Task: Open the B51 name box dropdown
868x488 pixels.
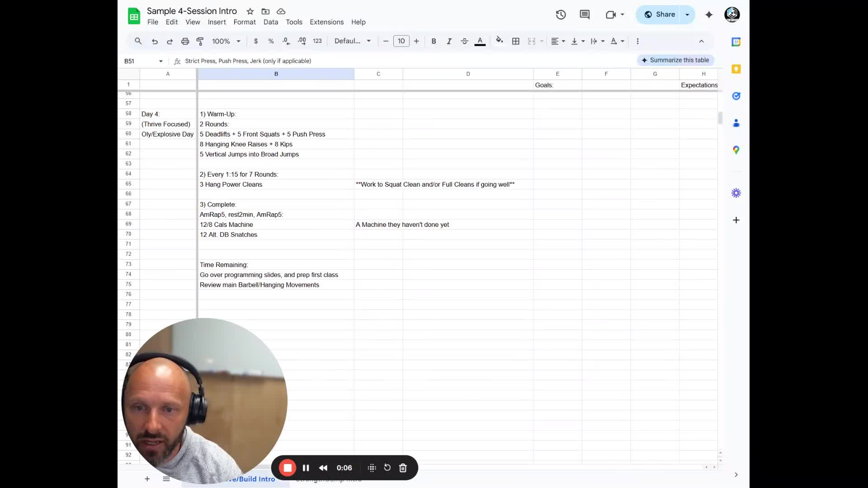Action: 160,61
